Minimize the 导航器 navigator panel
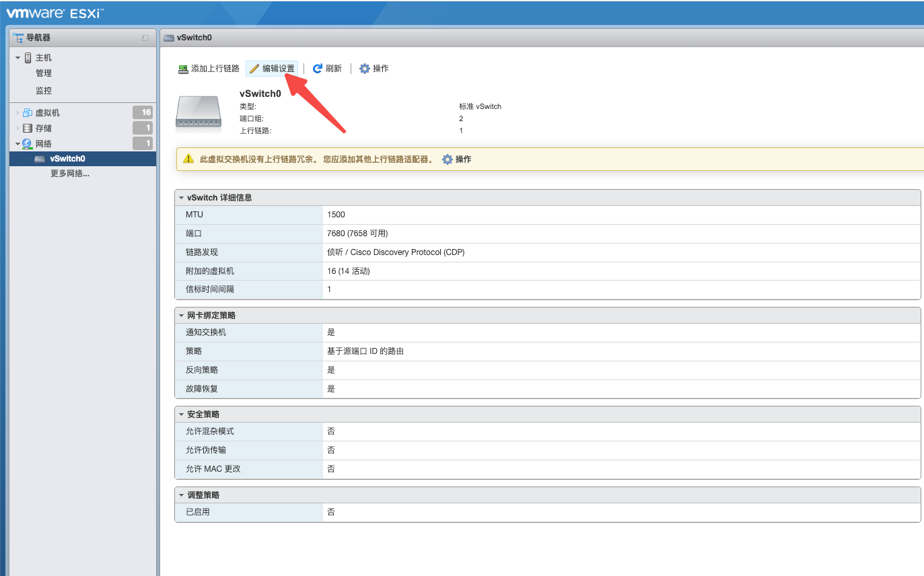 click(145, 38)
